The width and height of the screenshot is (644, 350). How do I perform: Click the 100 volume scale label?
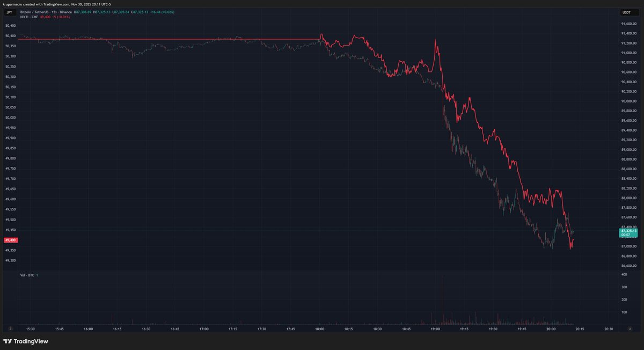pos(624,312)
